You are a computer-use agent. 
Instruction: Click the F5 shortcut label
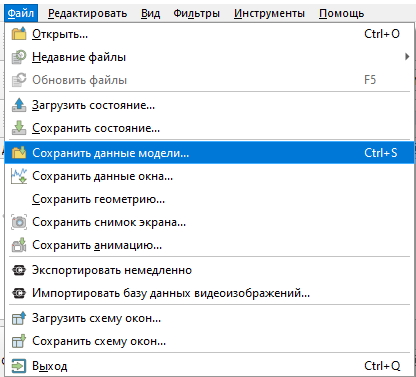click(x=370, y=80)
